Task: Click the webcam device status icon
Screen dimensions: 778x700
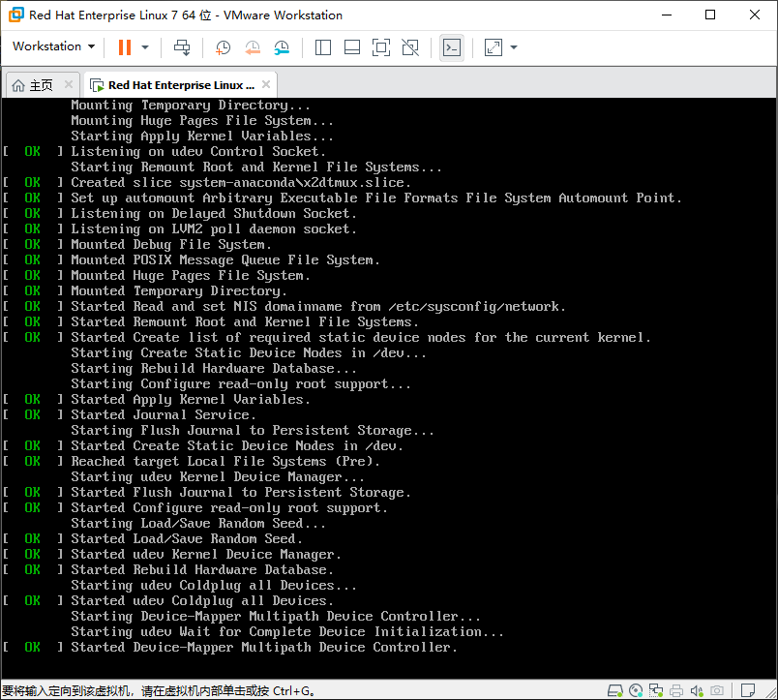Action: [718, 689]
